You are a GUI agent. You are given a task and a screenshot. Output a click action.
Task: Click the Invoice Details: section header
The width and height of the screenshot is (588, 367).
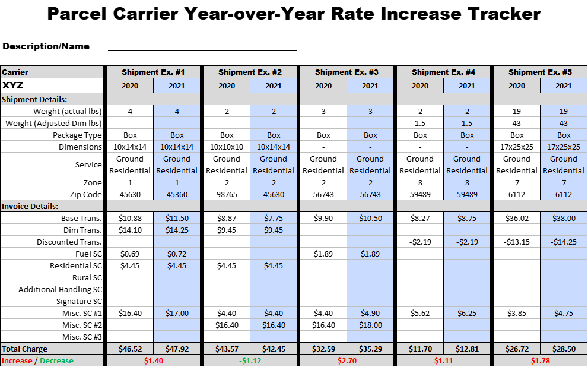point(52,206)
